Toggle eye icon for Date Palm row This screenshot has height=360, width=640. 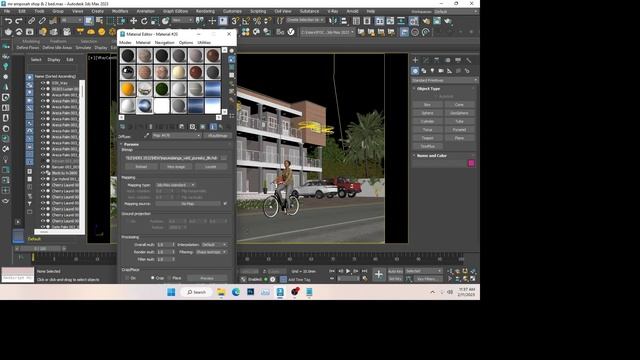click(x=42, y=227)
